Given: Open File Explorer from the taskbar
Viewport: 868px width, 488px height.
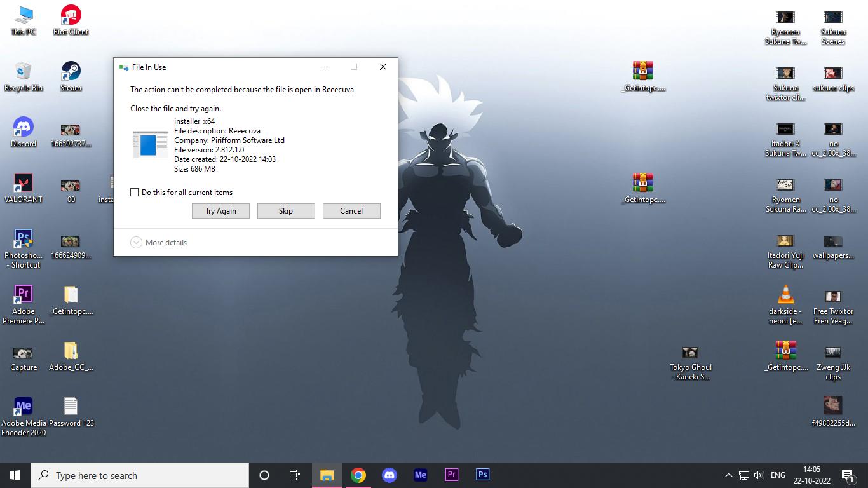Looking at the screenshot, I should coord(327,475).
